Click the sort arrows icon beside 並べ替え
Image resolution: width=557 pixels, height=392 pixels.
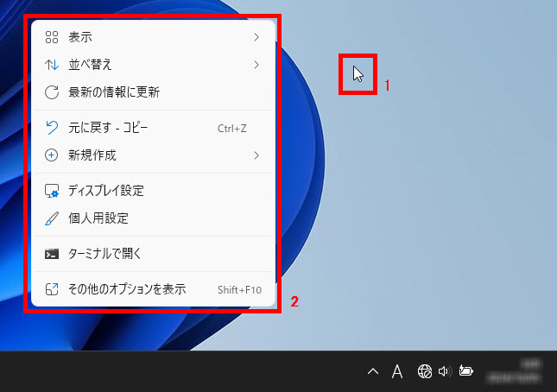[51, 65]
